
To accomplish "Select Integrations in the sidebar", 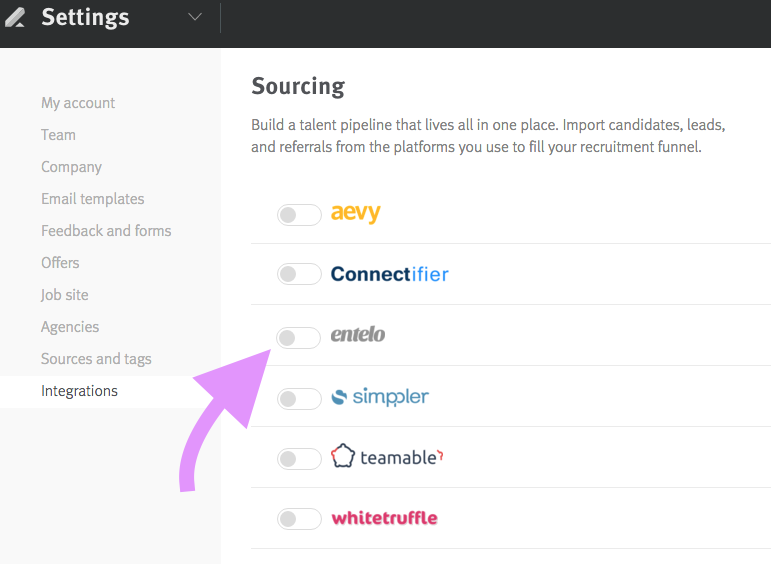I will coord(79,391).
